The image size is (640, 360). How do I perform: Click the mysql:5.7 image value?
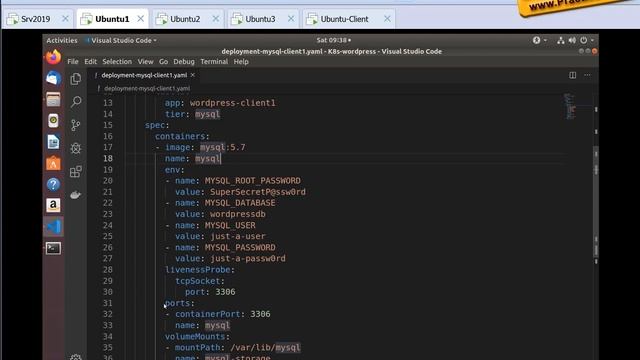[222, 147]
